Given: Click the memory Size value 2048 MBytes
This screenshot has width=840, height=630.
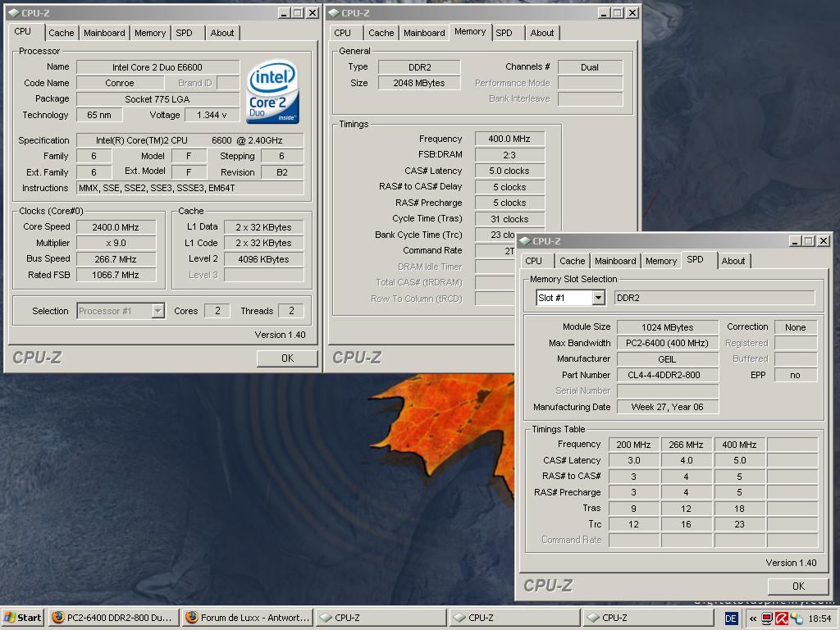Looking at the screenshot, I should [x=419, y=83].
